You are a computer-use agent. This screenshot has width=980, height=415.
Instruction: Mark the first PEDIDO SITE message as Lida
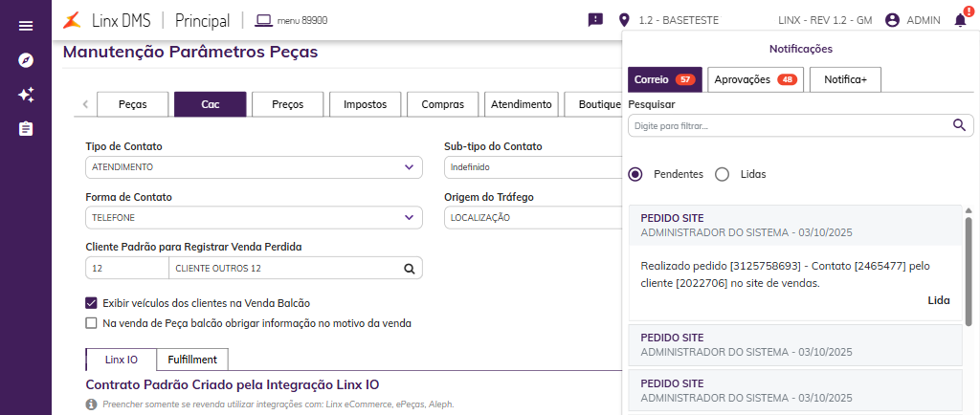(938, 300)
